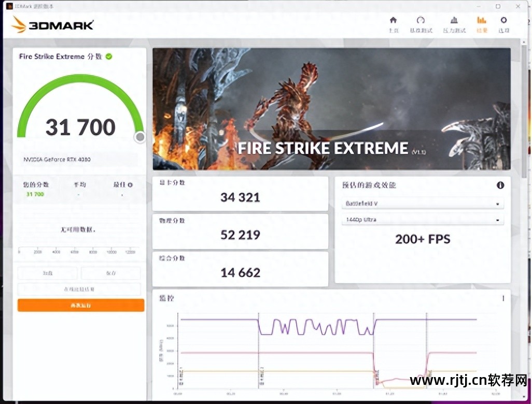
Task: Click info icon in estimated game performance panel
Action: (x=500, y=185)
